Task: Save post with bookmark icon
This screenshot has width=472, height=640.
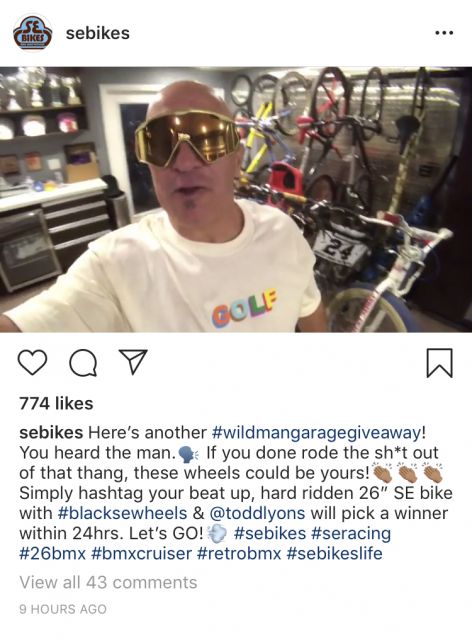Action: click(440, 362)
